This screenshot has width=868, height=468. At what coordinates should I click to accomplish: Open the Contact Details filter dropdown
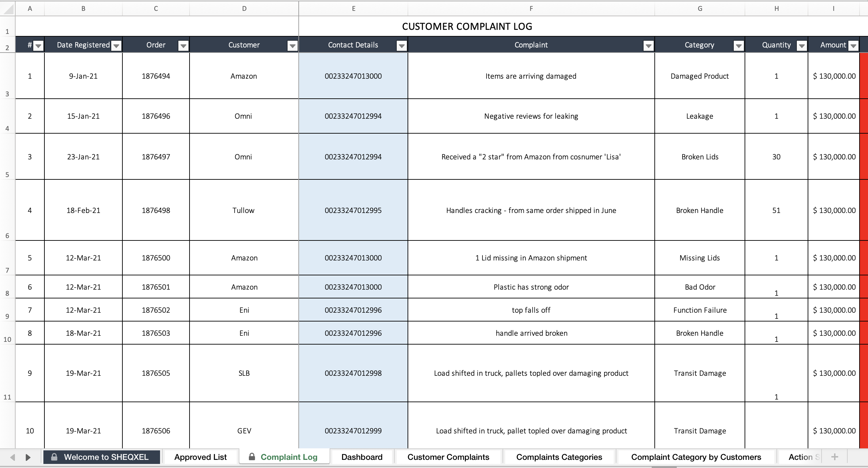[x=402, y=46]
